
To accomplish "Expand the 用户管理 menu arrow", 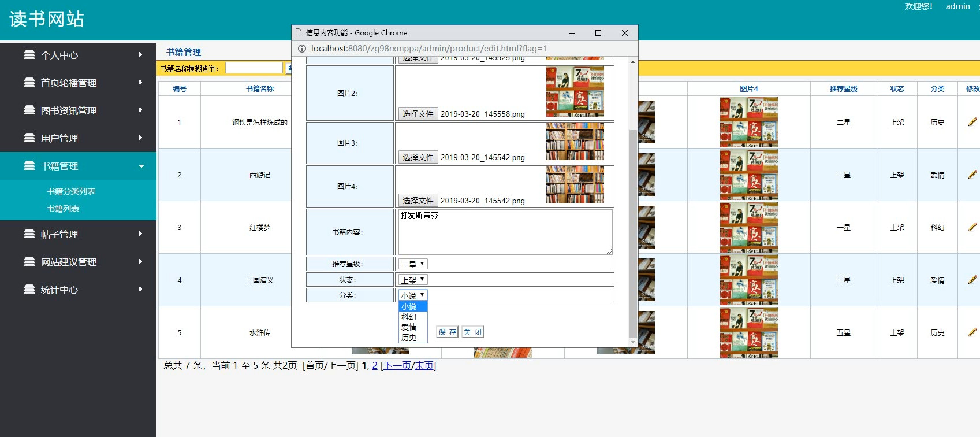I will pyautogui.click(x=140, y=138).
